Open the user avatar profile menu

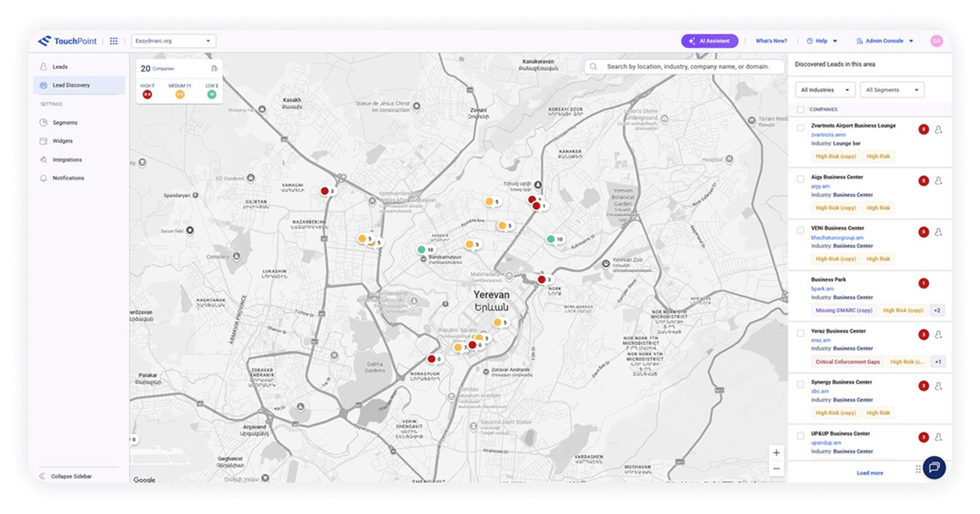click(937, 41)
